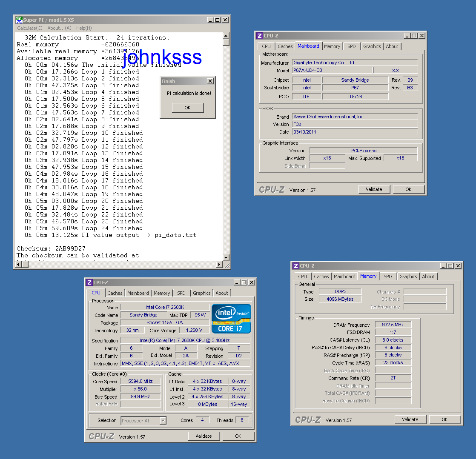Click Validate in CPU-Z Memory window
476x459 pixels.
click(410, 419)
